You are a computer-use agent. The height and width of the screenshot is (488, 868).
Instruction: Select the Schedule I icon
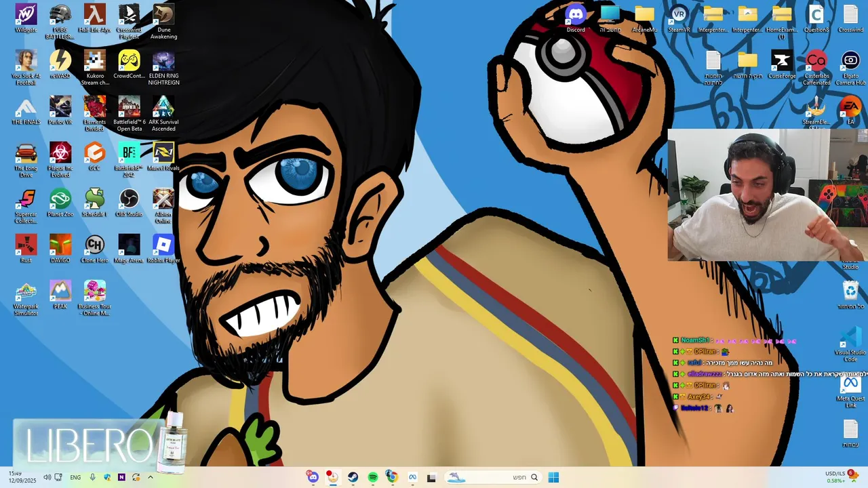tap(94, 203)
